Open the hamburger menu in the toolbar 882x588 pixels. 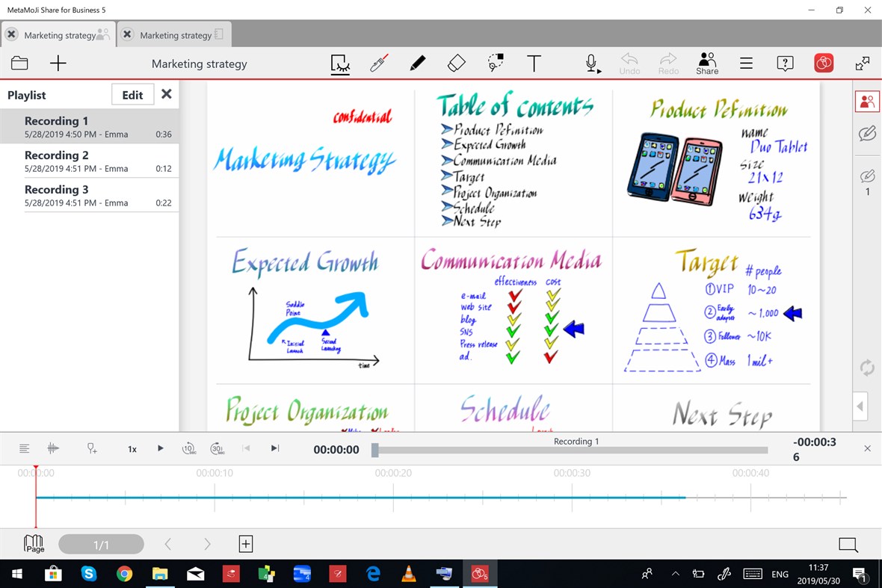click(746, 64)
